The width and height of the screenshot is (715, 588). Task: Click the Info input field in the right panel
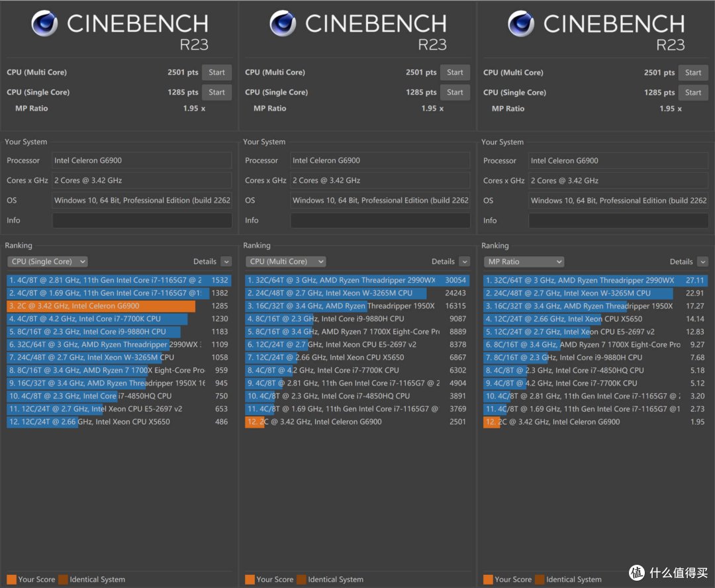coord(618,220)
